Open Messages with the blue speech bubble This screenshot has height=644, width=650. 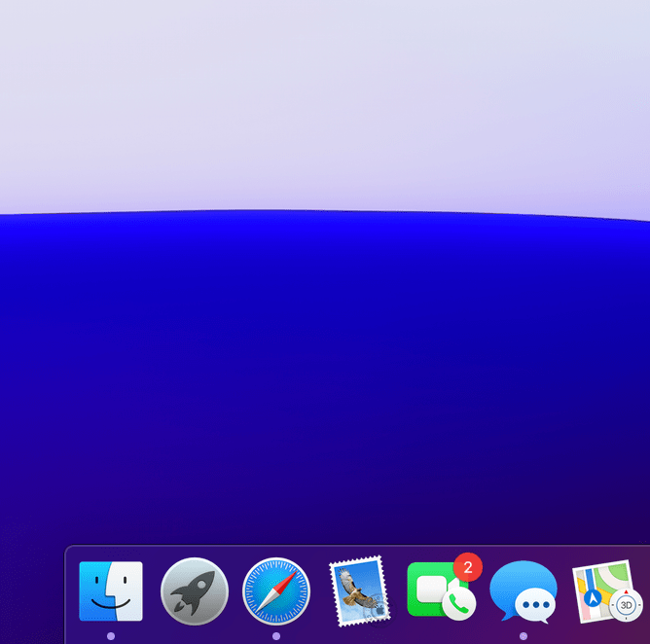pos(524,590)
